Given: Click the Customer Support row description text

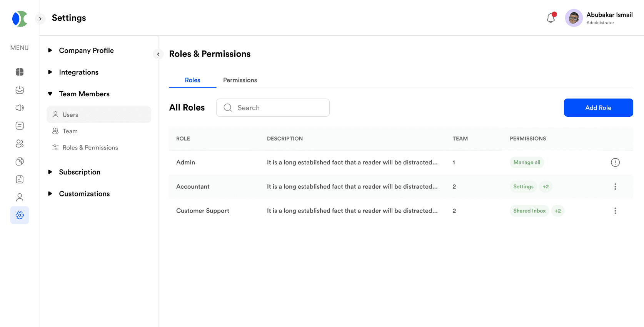Looking at the screenshot, I should [x=352, y=211].
